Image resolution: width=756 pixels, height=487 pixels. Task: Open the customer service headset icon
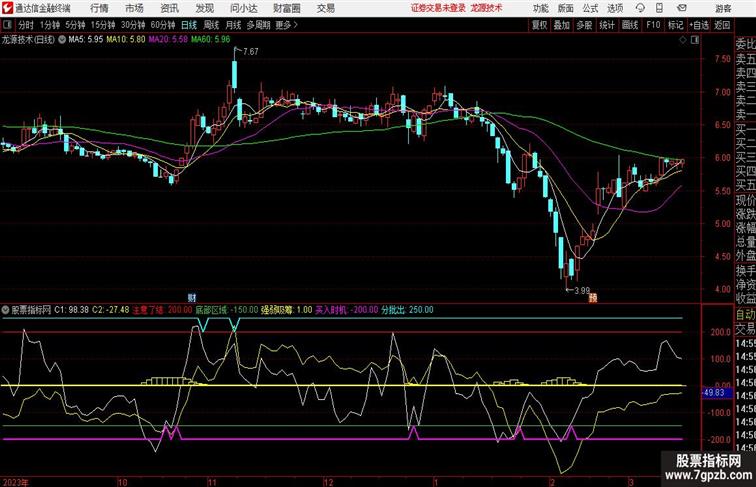[640, 8]
